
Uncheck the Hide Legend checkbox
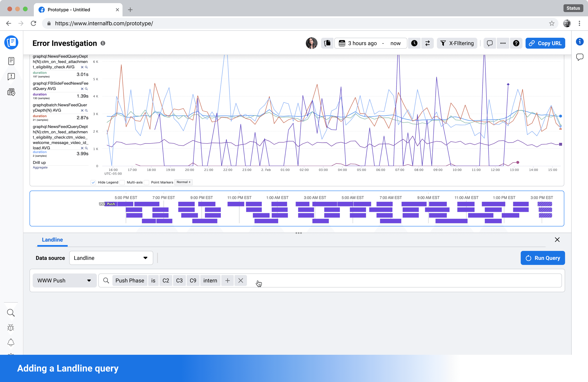[x=93, y=182]
